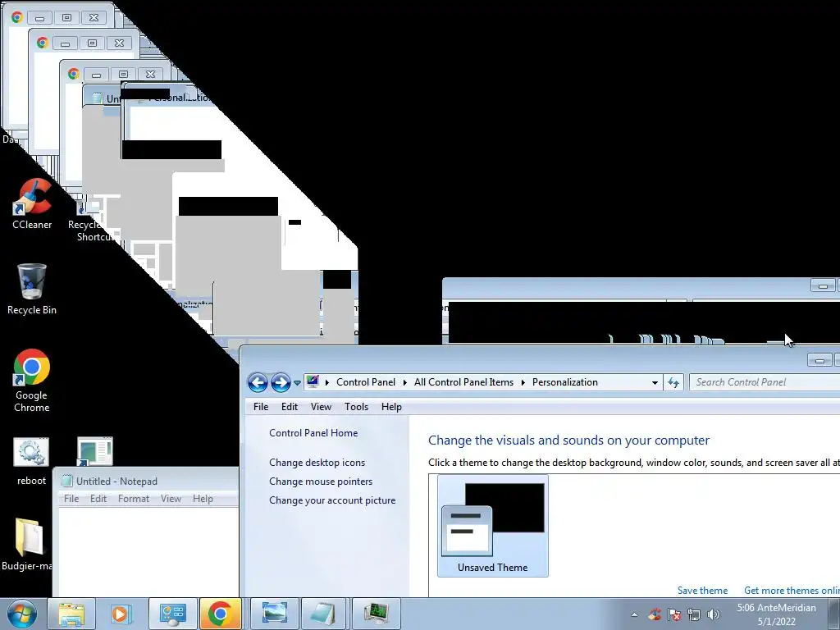Open Windows Explorer from taskbar
Image resolution: width=840 pixels, height=630 pixels.
pos(71,614)
